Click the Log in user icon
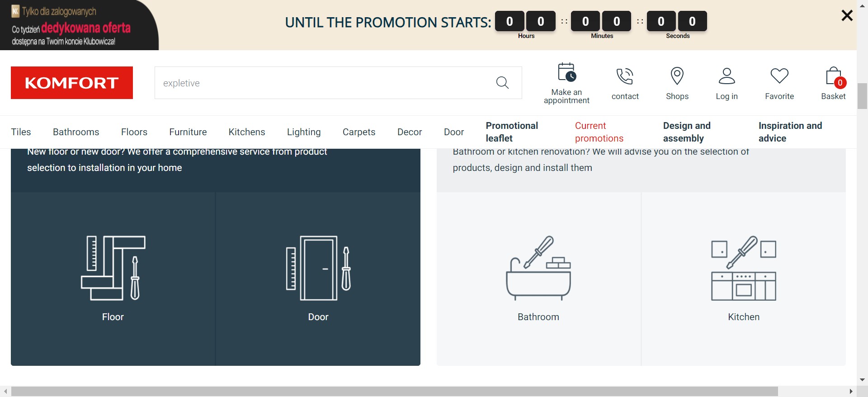 (x=726, y=76)
